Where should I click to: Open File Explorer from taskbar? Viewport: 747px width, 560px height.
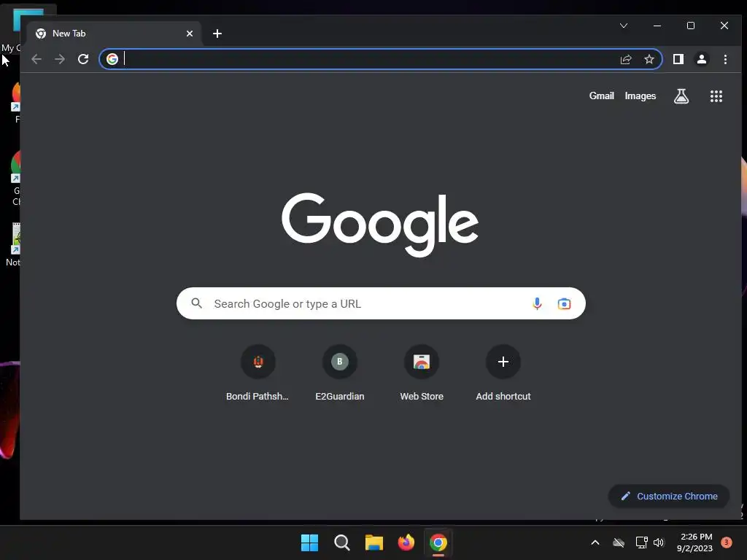[x=374, y=542]
